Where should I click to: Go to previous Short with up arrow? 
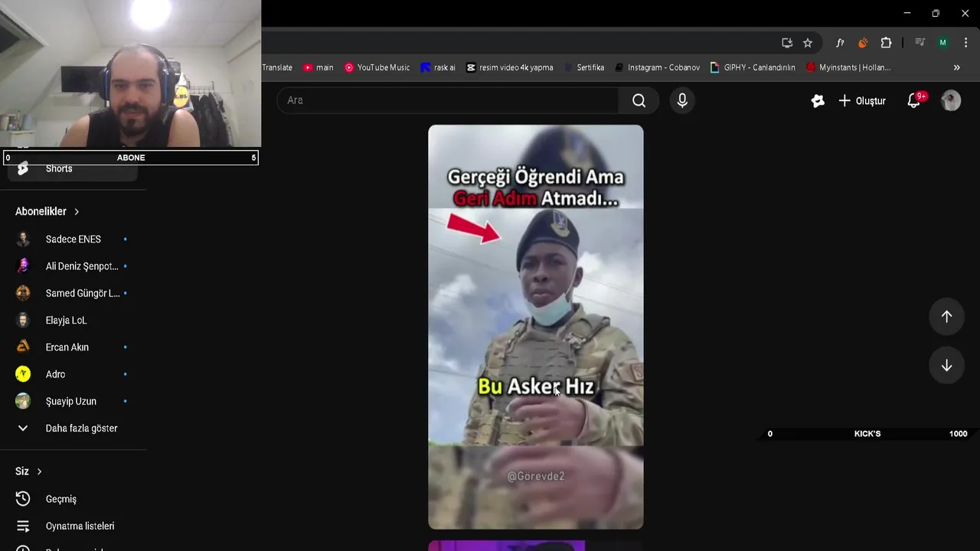(x=946, y=316)
